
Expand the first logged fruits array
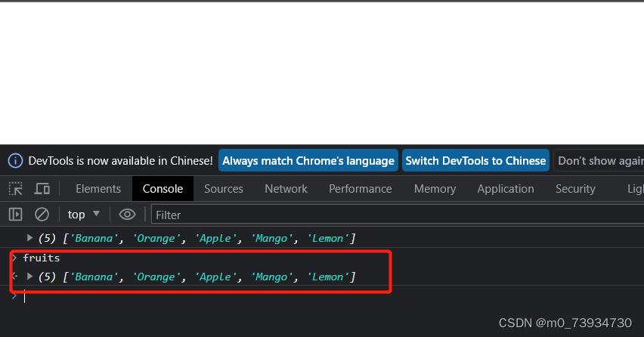pos(29,238)
